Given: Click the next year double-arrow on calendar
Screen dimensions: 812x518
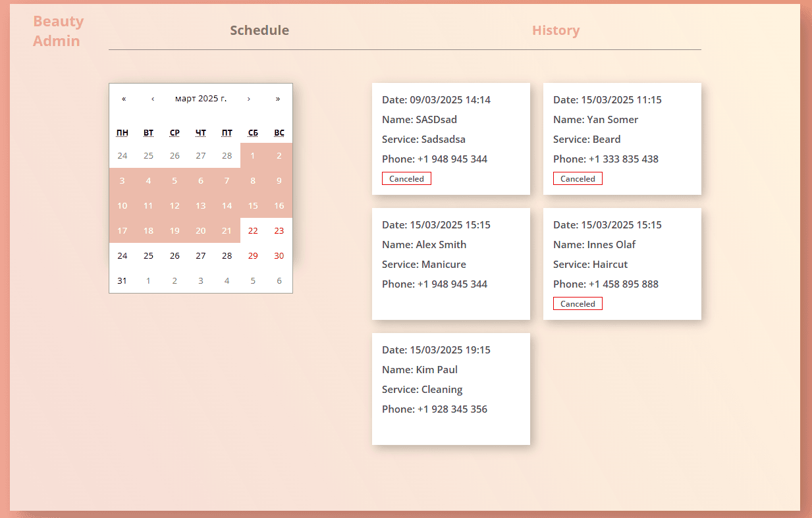Looking at the screenshot, I should tap(278, 98).
